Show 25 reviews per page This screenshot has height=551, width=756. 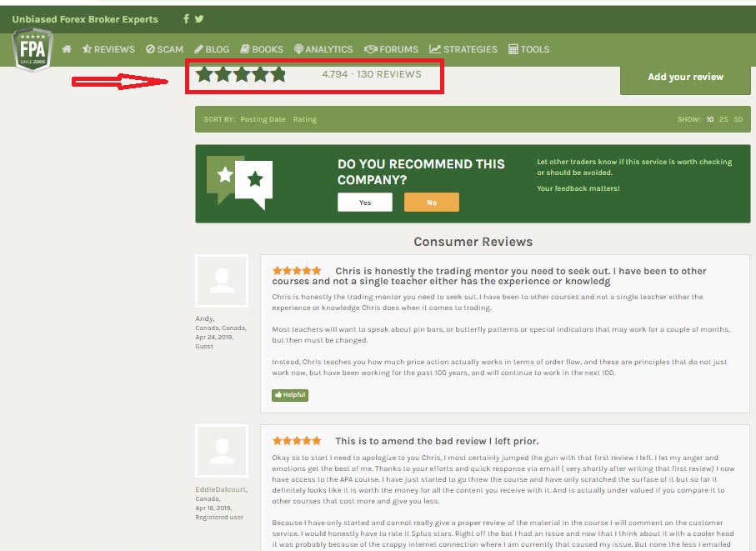pyautogui.click(x=723, y=119)
